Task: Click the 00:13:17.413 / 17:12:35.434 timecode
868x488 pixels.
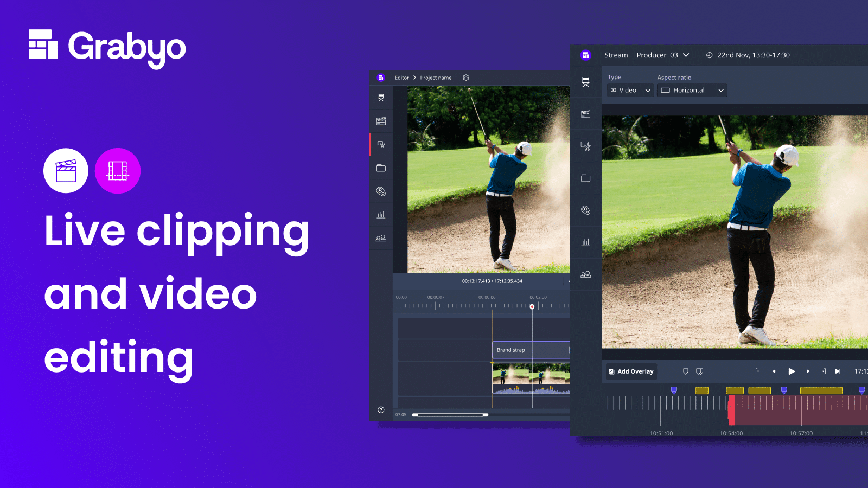Action: [x=492, y=281]
